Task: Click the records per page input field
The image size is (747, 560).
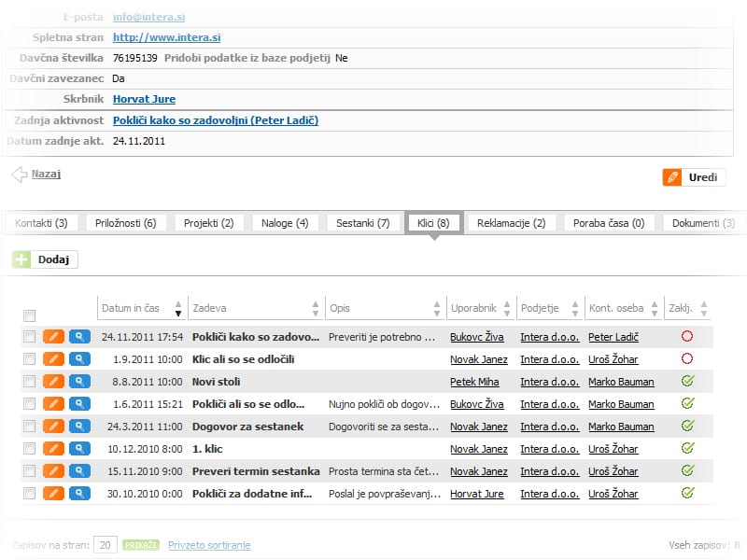Action: [106, 544]
